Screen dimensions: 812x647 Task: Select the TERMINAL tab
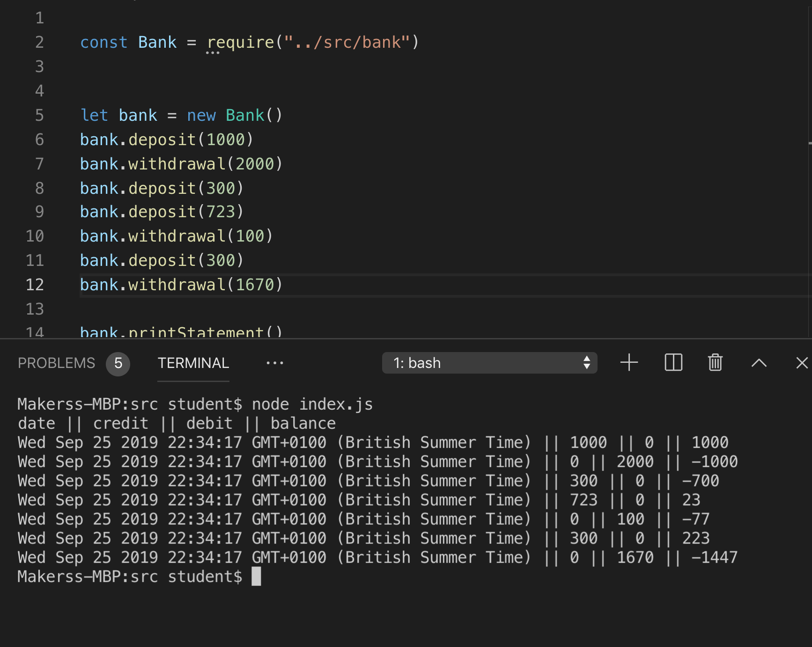[x=193, y=363]
